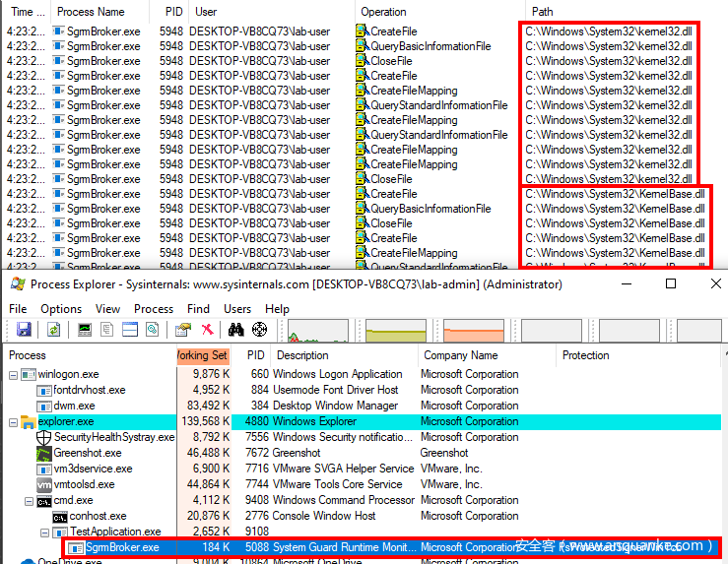Click the Operation column header in Process Monitor
The height and width of the screenshot is (564, 728).
pos(439,12)
